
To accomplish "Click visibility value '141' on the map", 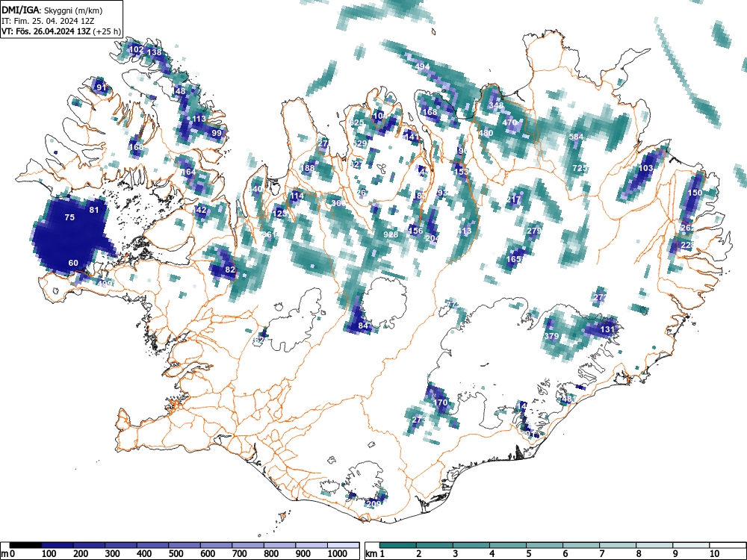I will (x=411, y=137).
